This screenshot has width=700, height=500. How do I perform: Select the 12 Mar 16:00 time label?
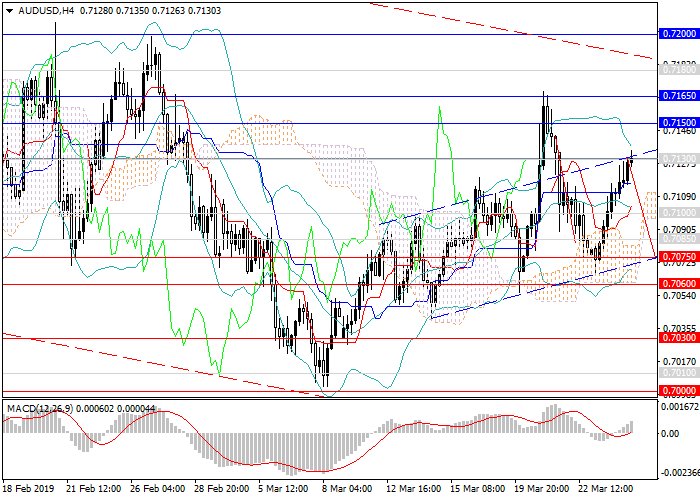413,489
